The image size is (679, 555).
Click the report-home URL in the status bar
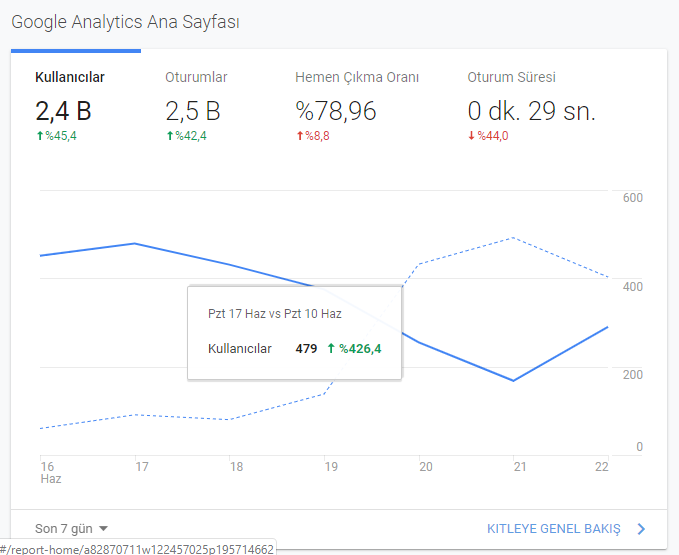coord(137,549)
